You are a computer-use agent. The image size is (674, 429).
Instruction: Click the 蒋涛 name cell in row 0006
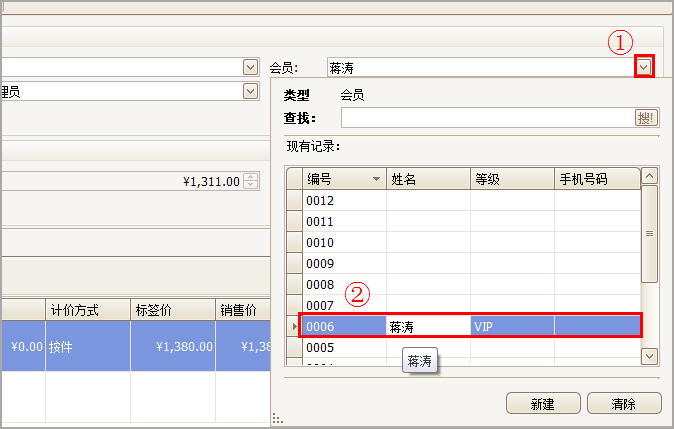[429, 326]
